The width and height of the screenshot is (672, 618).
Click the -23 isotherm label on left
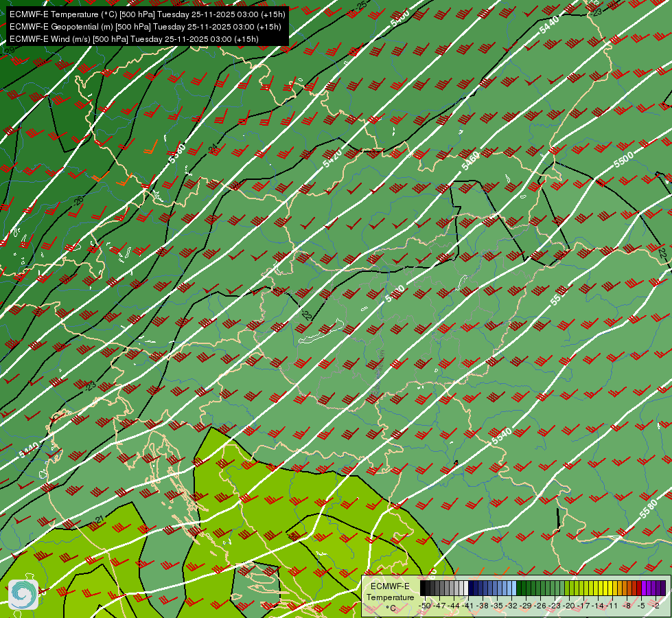90,385
